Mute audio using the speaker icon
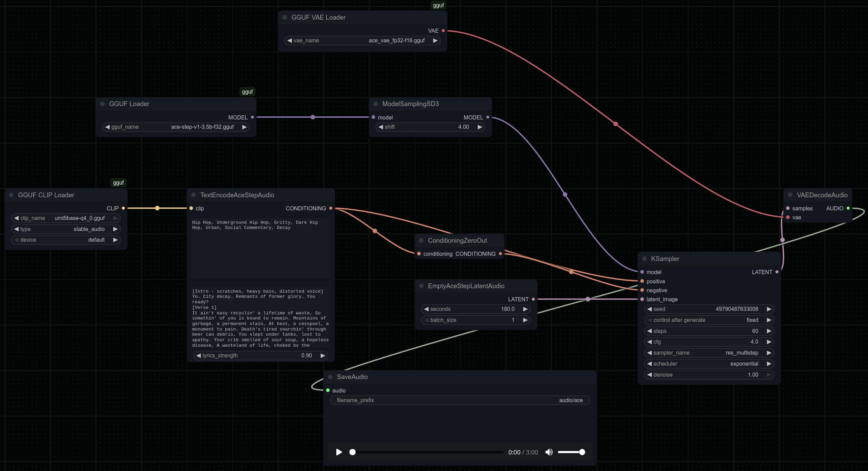868x471 pixels. [549, 452]
